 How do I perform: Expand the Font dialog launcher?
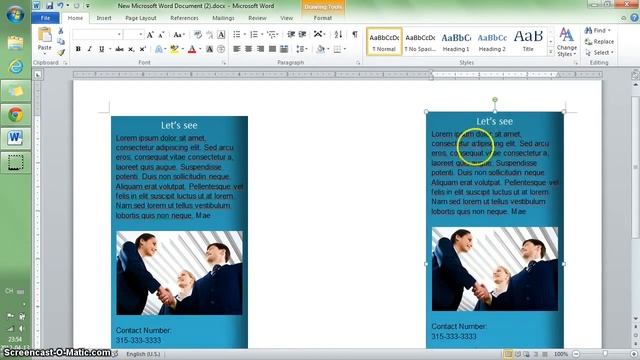[224, 63]
